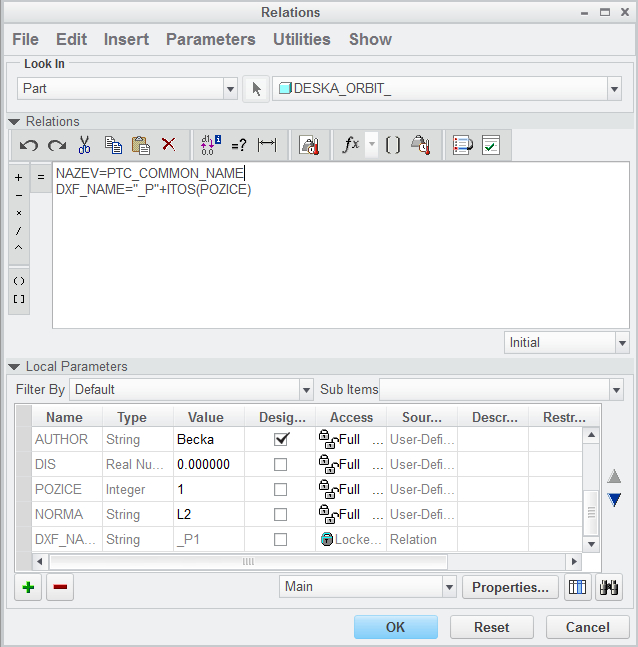The image size is (638, 647).
Task: Insert equals sign from side panel
Action: pyautogui.click(x=41, y=177)
